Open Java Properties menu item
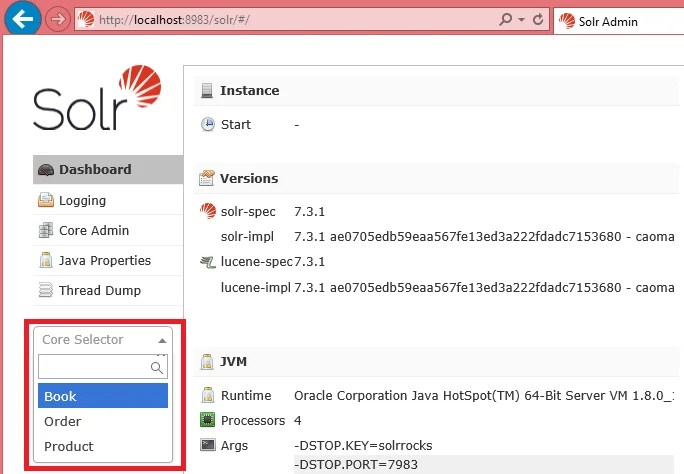 coord(108,260)
